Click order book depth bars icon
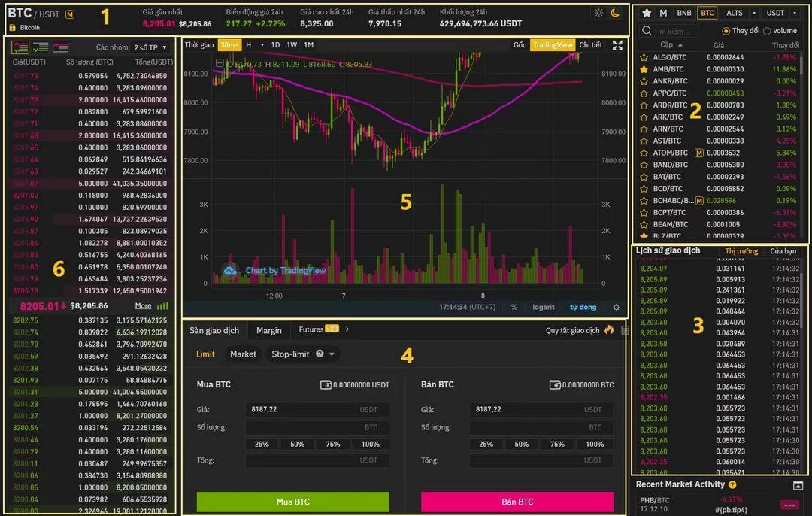This screenshot has width=812, height=516. [x=162, y=306]
